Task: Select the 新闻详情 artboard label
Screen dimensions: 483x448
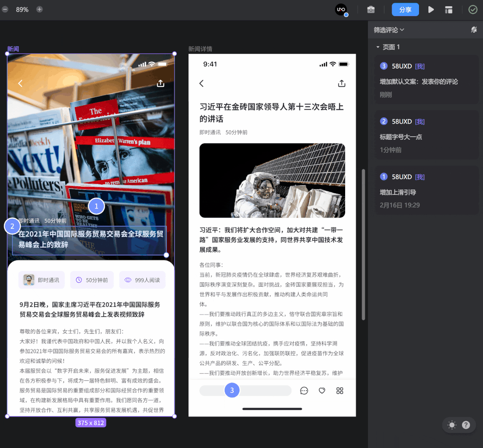Action: [x=200, y=49]
